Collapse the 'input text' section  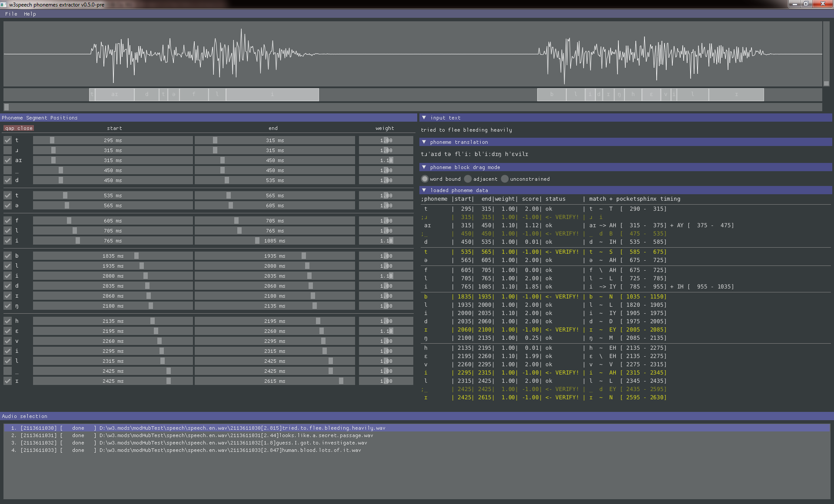[424, 118]
